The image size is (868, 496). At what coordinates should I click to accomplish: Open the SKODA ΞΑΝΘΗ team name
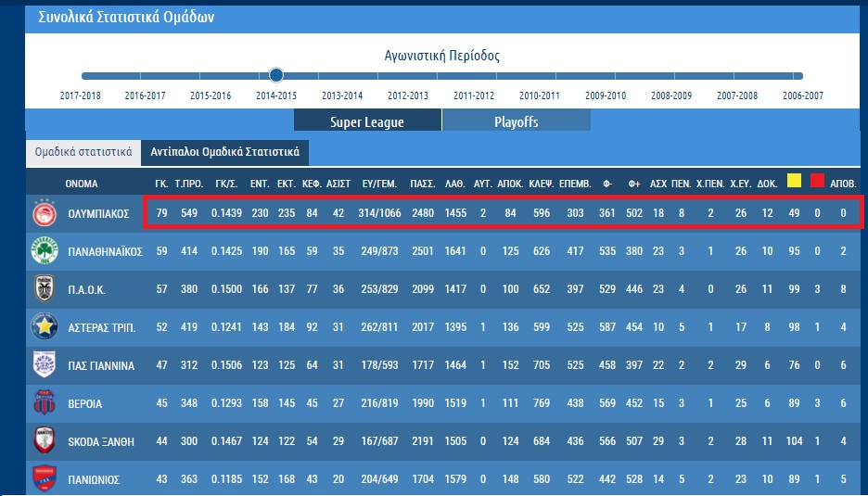coord(101,442)
